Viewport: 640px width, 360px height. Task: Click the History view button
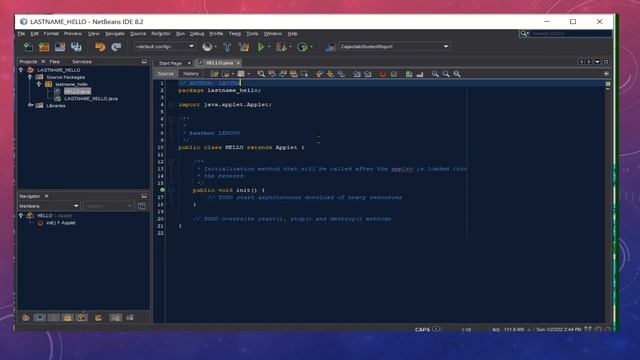tap(191, 74)
